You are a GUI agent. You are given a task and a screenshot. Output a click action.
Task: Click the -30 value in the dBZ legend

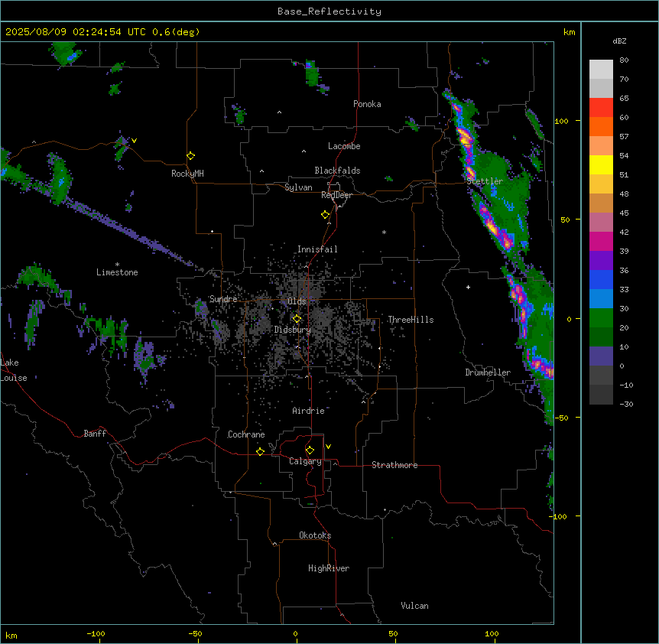[626, 404]
